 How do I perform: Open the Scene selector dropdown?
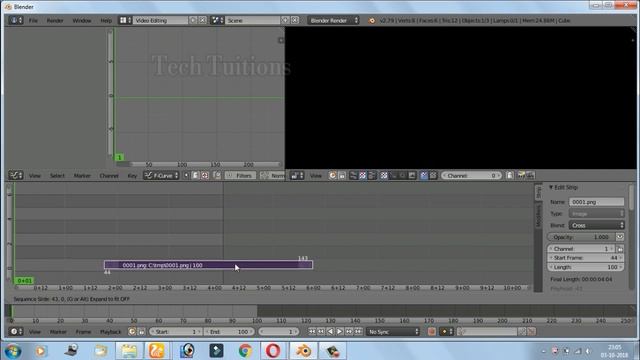(216, 20)
